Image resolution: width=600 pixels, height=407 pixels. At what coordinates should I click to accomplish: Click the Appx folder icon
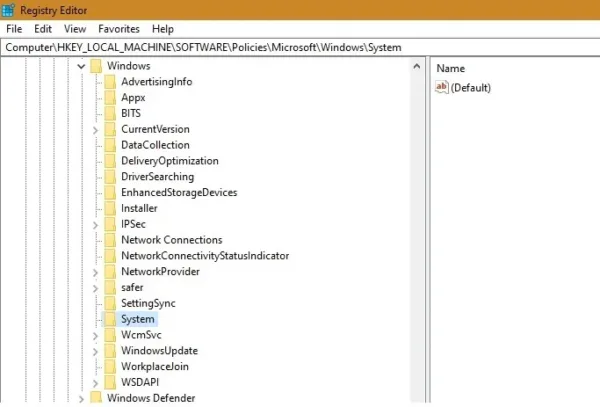point(110,98)
